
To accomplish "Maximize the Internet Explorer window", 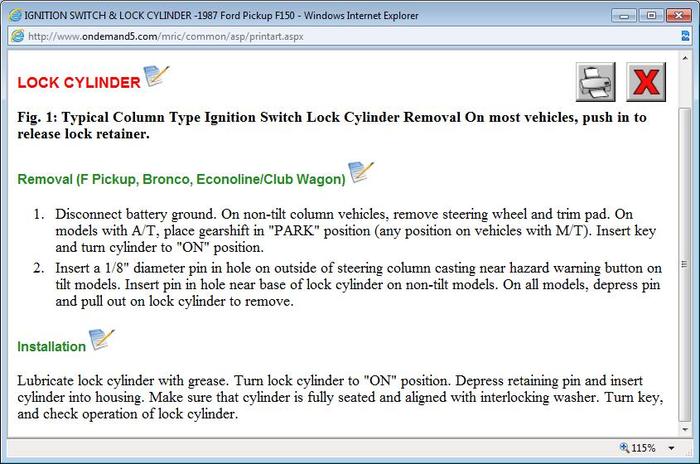I will pyautogui.click(x=651, y=16).
